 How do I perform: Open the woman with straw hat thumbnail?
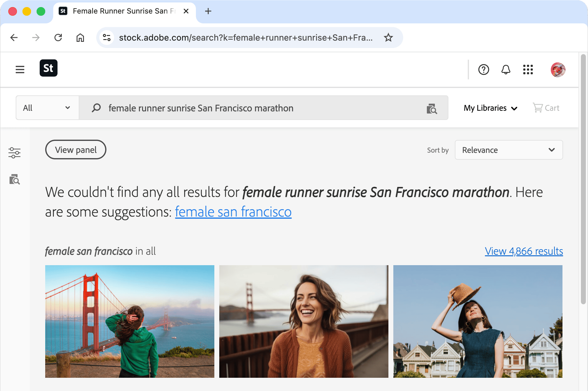click(478, 321)
